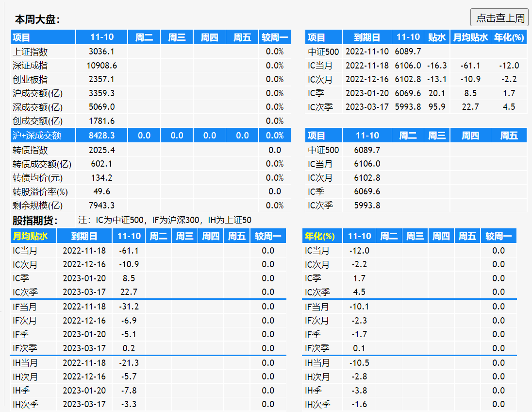Click the 股指期货 note about IC, IF, IH
Viewport: 532px width, 412px height.
(165, 220)
